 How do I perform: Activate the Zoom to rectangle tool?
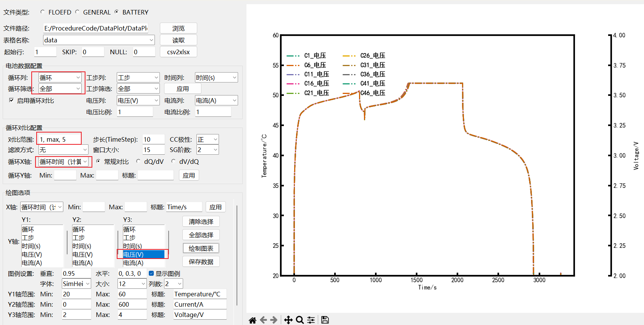coord(300,320)
